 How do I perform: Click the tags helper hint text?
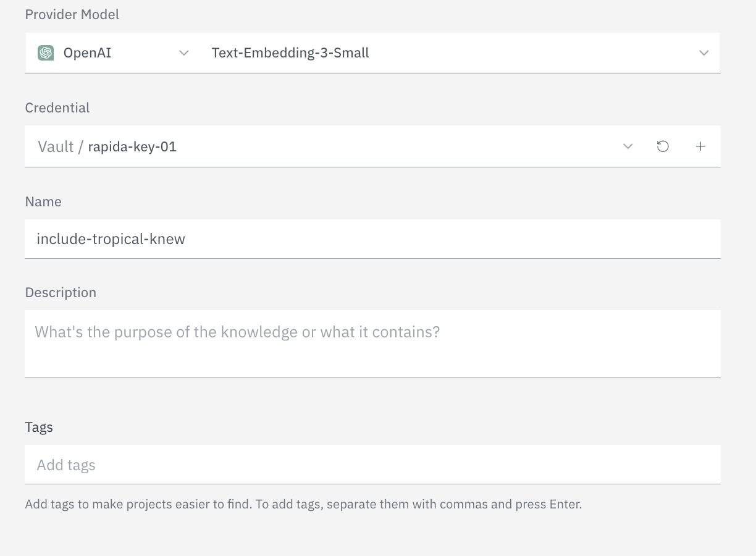(x=303, y=504)
